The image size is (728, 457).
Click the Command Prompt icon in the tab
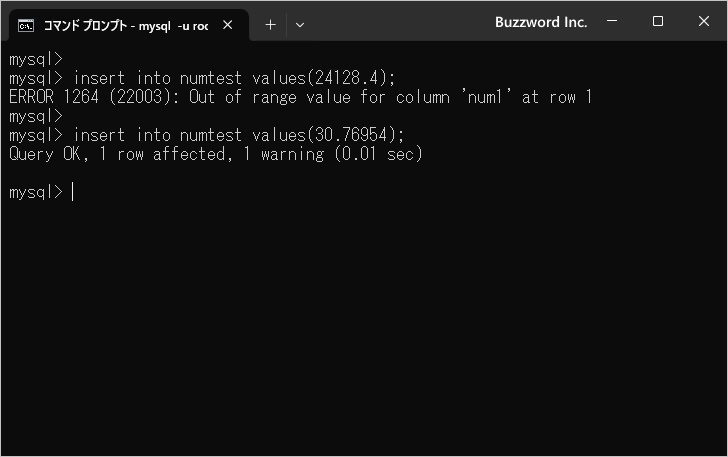[26, 26]
